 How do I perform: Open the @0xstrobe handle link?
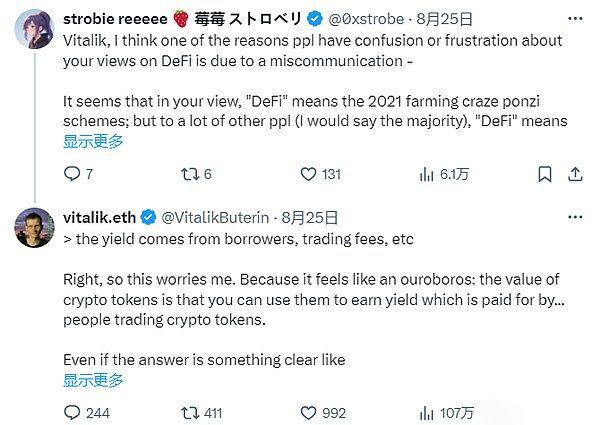point(366,19)
